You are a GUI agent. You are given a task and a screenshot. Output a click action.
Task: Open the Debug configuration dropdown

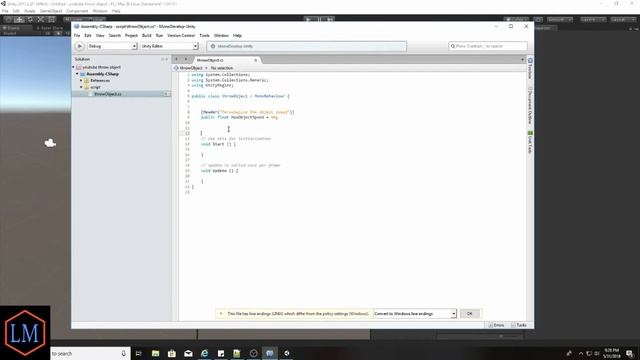[112, 46]
